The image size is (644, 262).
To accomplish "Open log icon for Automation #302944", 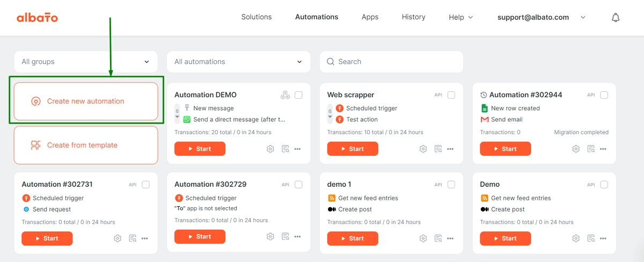I will point(591,149).
